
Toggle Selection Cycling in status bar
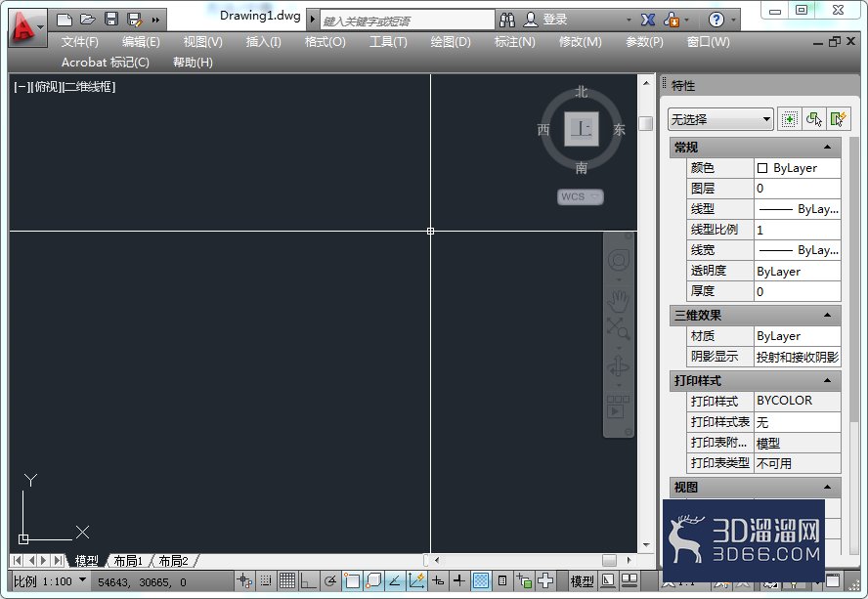click(524, 580)
